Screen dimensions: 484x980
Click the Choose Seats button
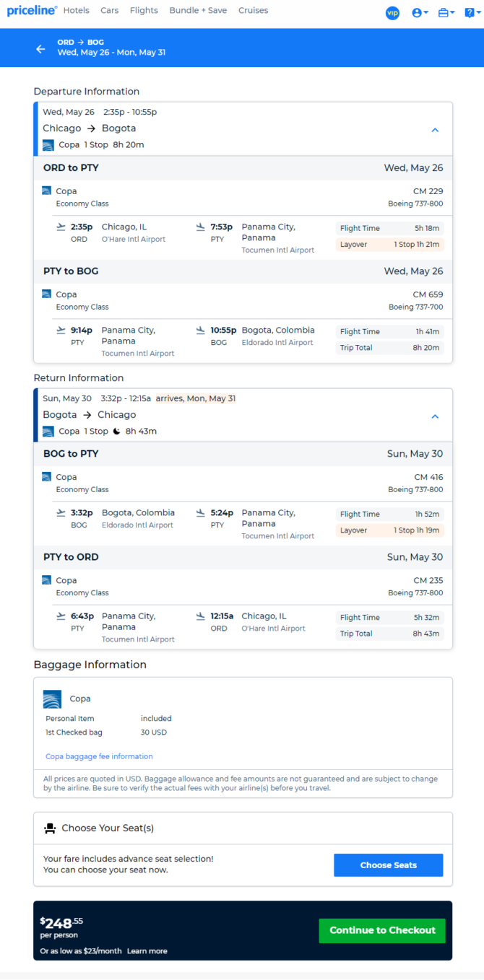coord(388,865)
